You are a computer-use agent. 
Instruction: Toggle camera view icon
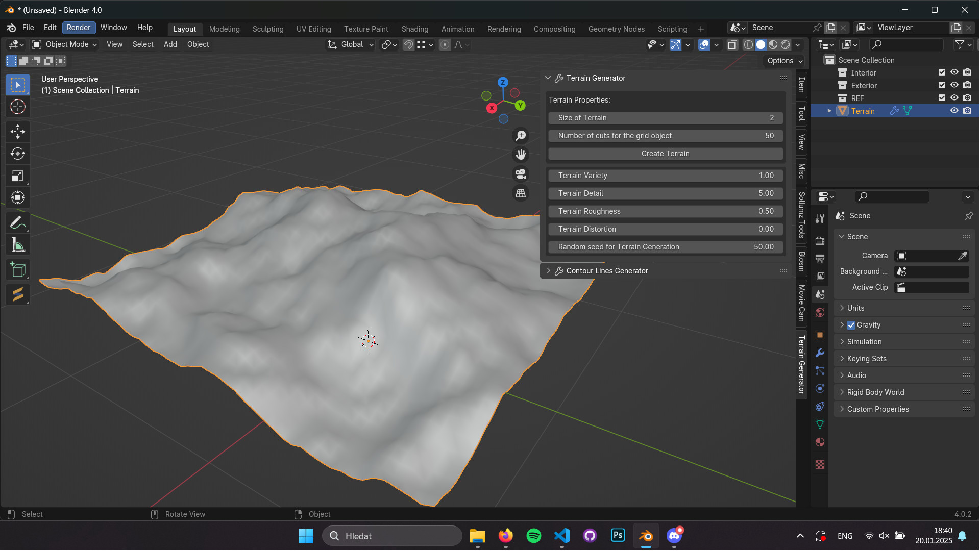pyautogui.click(x=521, y=174)
